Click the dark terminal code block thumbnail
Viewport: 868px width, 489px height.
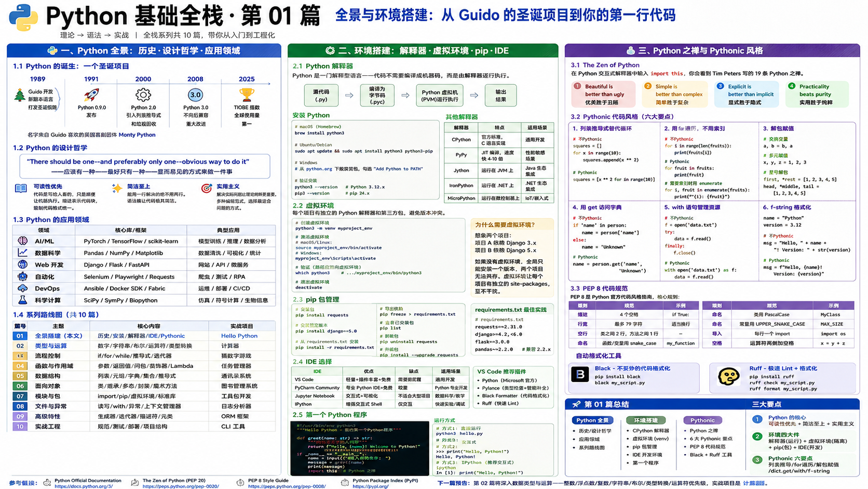point(359,448)
